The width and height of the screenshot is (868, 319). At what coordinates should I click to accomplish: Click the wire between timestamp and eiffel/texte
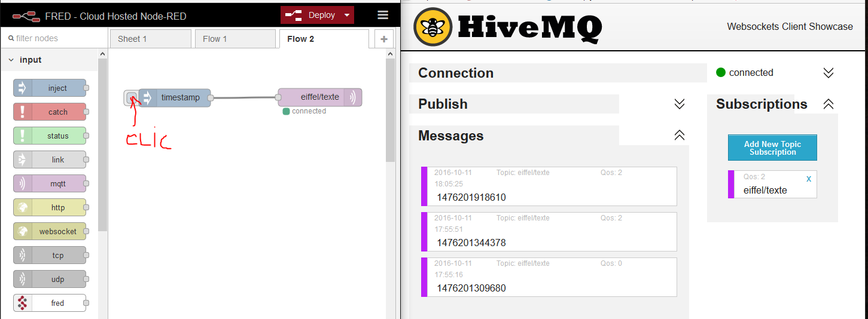(245, 98)
